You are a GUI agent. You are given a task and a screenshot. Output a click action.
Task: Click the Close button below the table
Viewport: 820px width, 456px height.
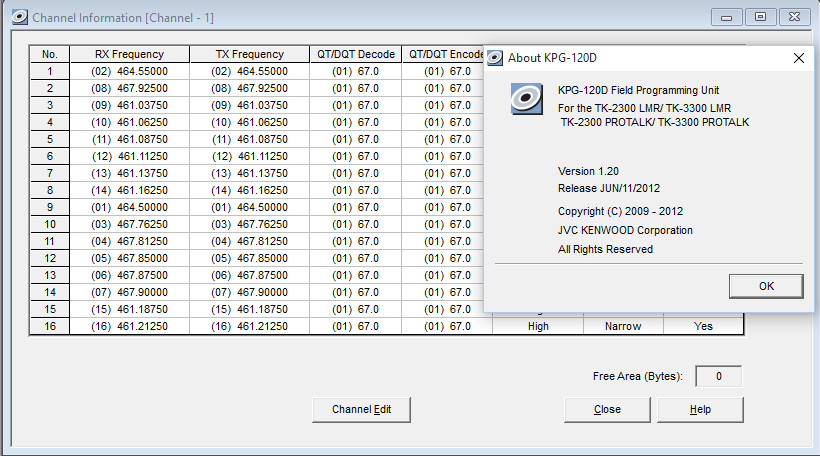tap(607, 409)
